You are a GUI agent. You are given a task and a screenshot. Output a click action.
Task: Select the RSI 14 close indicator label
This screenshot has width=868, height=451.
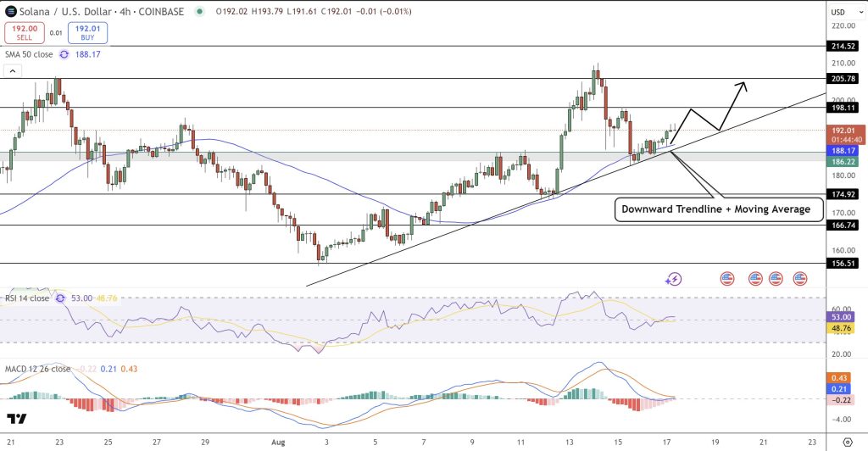[27, 298]
